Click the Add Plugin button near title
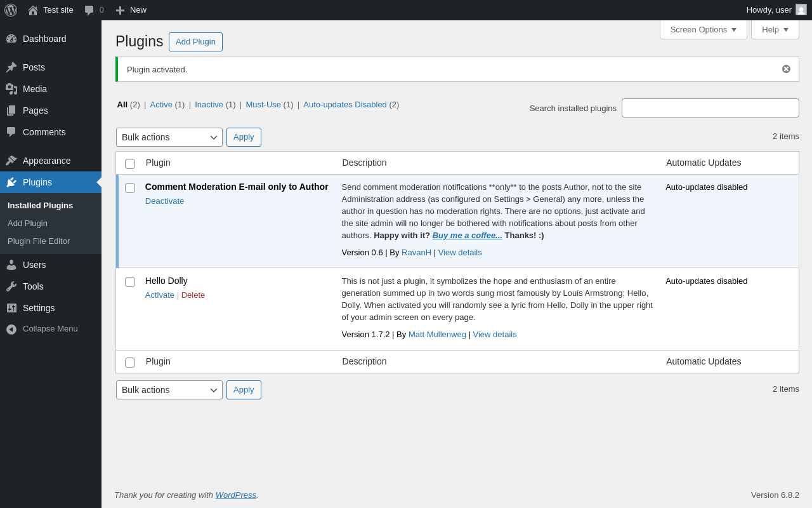 (x=195, y=42)
